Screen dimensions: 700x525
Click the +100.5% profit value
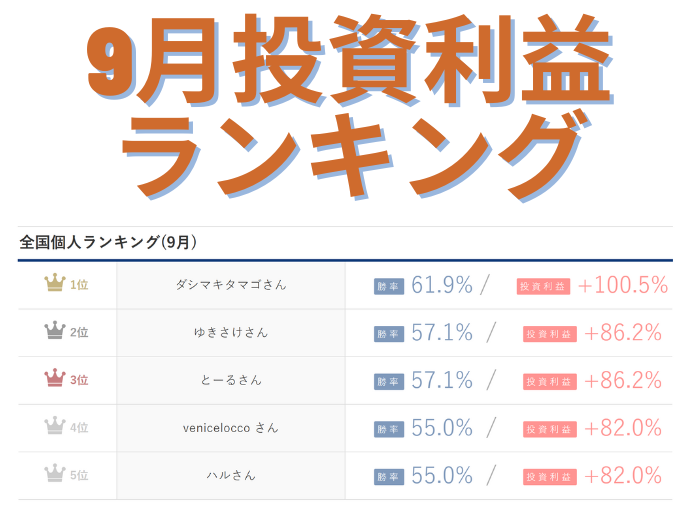click(622, 285)
